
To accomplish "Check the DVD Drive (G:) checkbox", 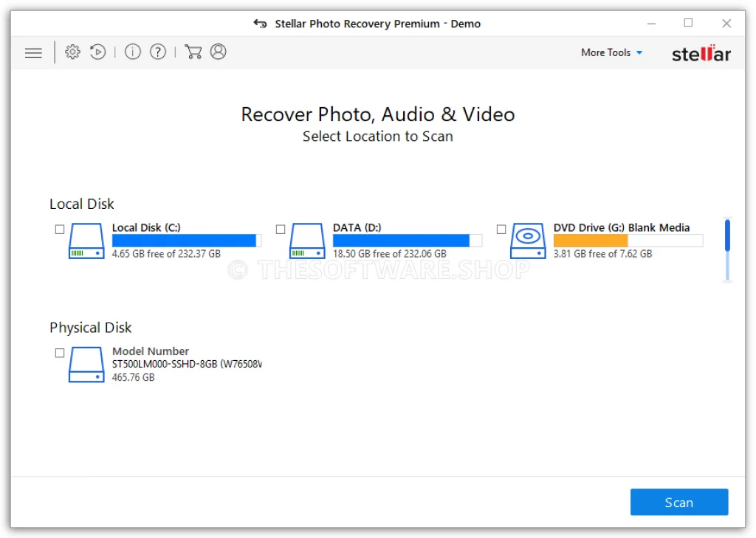I will tap(501, 230).
